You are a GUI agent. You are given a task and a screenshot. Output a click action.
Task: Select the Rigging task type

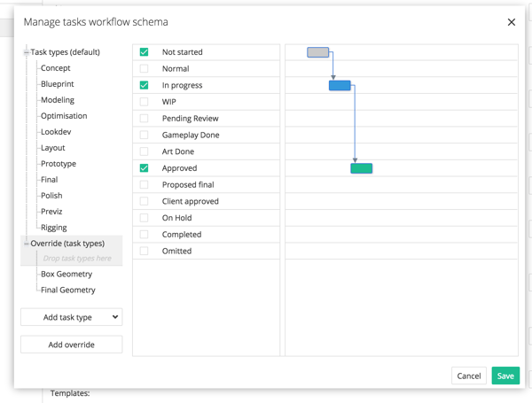53,228
